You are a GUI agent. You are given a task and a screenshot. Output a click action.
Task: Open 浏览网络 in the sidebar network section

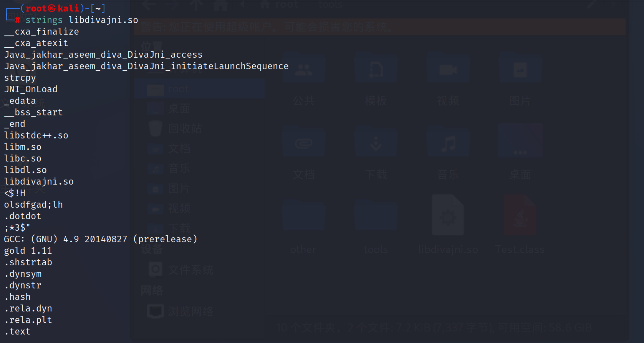[199, 311]
